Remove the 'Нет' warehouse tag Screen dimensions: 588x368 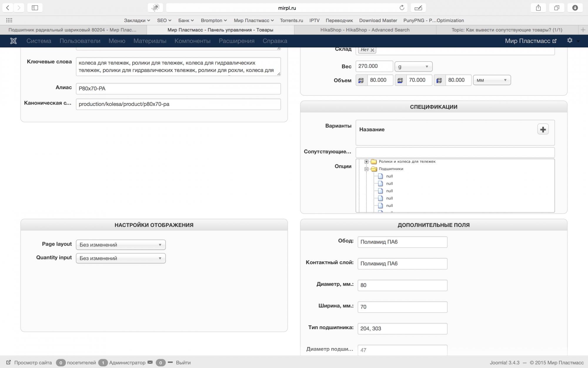click(x=372, y=50)
